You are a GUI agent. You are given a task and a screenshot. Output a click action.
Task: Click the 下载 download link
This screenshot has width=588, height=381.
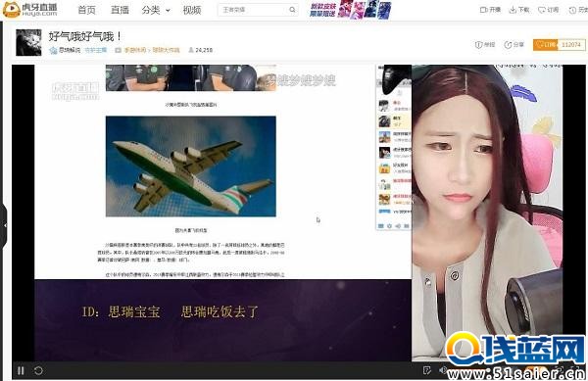519,10
